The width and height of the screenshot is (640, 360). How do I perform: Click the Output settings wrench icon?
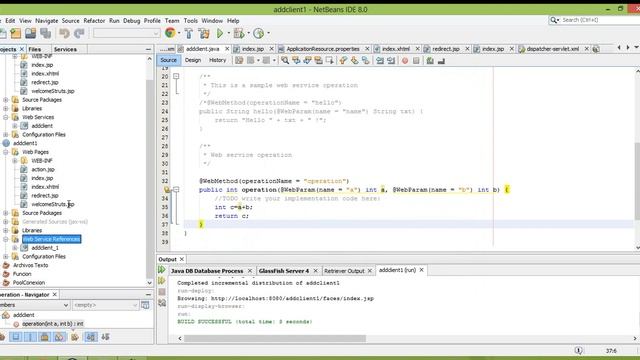[162, 303]
